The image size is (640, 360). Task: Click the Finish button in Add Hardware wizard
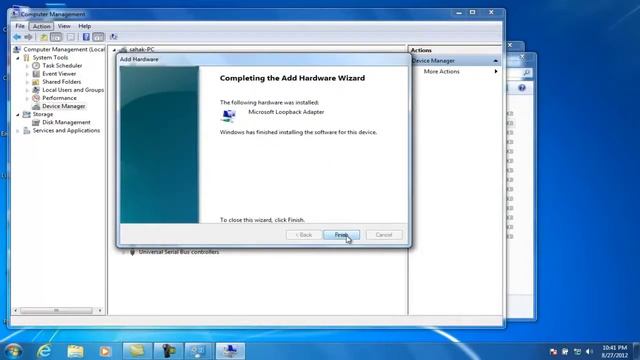coord(341,235)
